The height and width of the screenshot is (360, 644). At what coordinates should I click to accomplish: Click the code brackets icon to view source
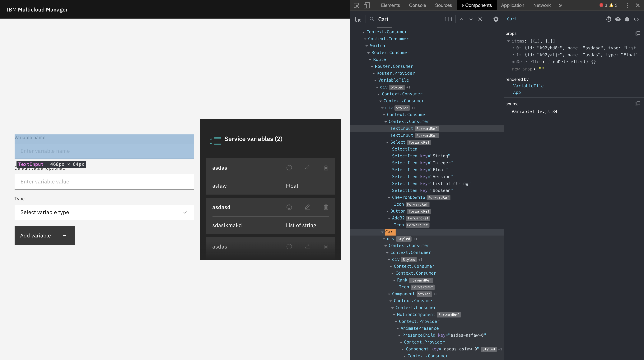point(637,19)
